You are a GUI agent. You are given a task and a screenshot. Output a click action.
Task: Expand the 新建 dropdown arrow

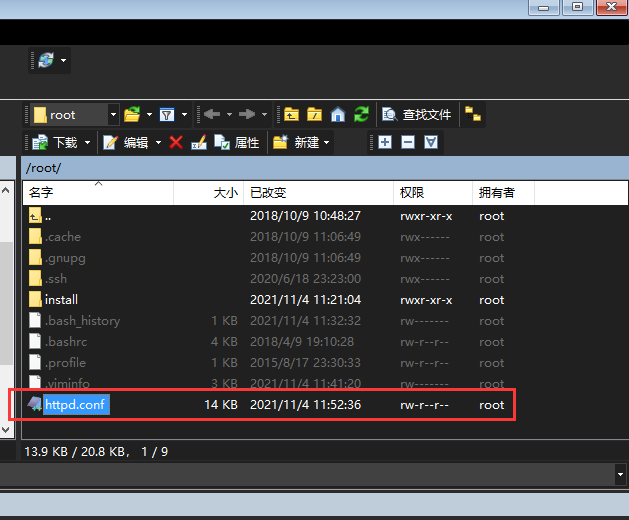pyautogui.click(x=327, y=142)
